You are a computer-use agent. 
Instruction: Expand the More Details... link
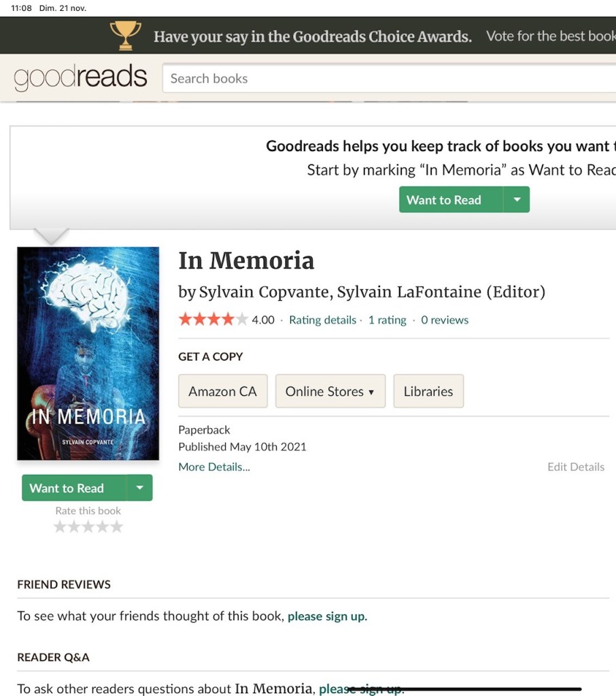click(x=214, y=467)
